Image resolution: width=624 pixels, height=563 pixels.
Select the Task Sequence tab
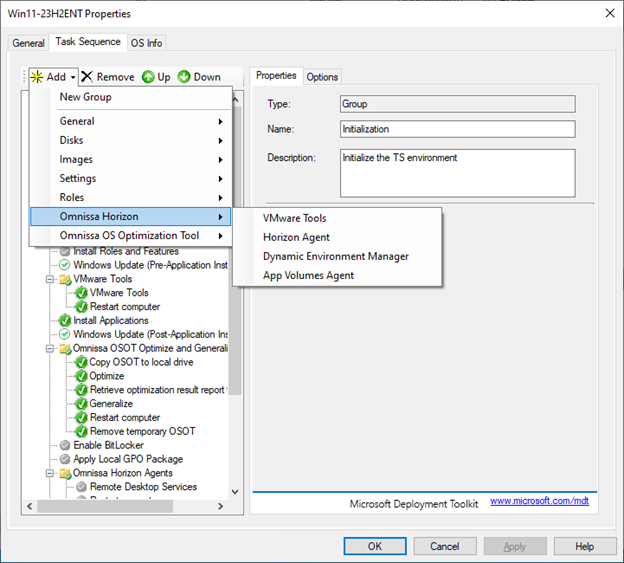[88, 42]
